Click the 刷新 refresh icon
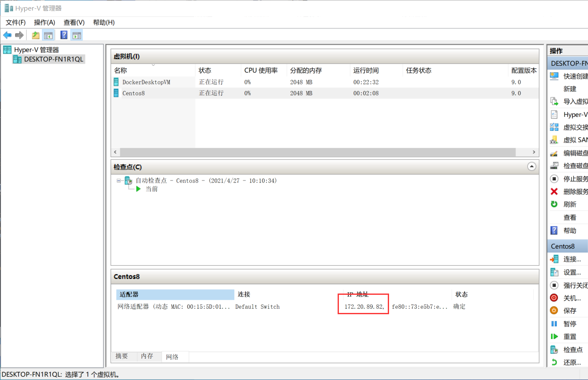The height and width of the screenshot is (380, 588). point(554,204)
